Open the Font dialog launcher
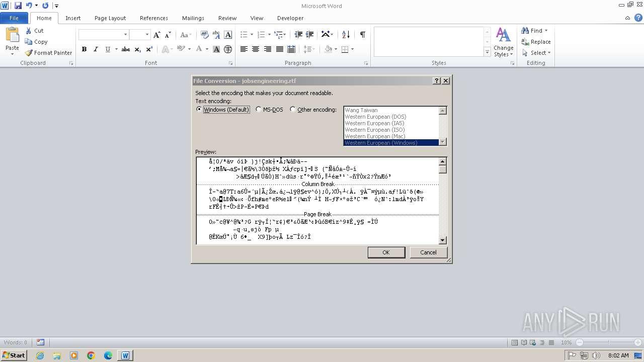Viewport: 644px width, 362px height. pyautogui.click(x=231, y=63)
